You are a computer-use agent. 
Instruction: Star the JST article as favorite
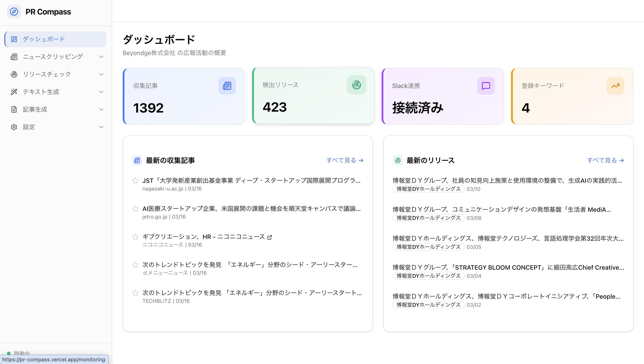135,181
